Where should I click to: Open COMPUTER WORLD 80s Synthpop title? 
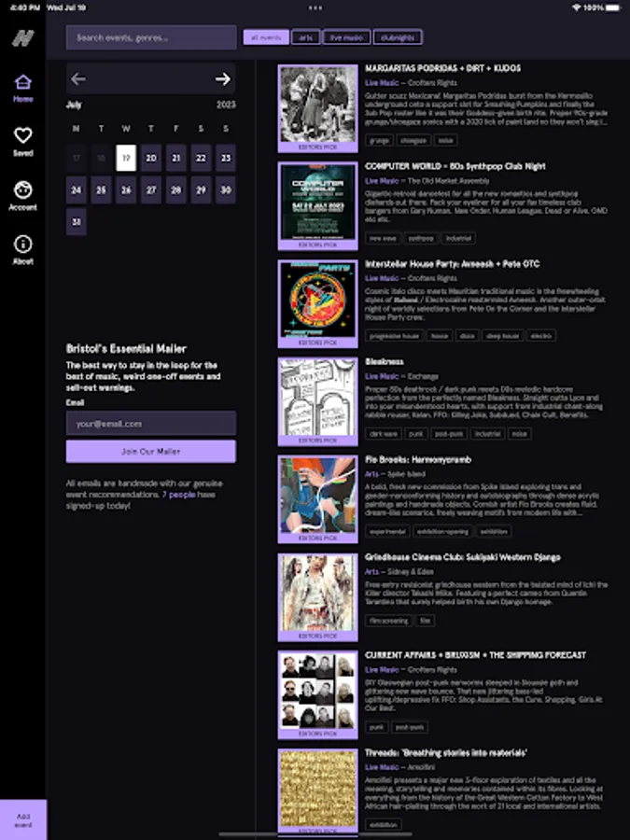pyautogui.click(x=455, y=167)
